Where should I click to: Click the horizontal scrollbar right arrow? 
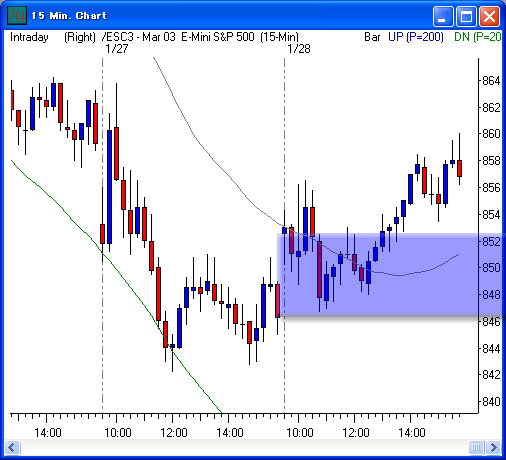(494, 447)
